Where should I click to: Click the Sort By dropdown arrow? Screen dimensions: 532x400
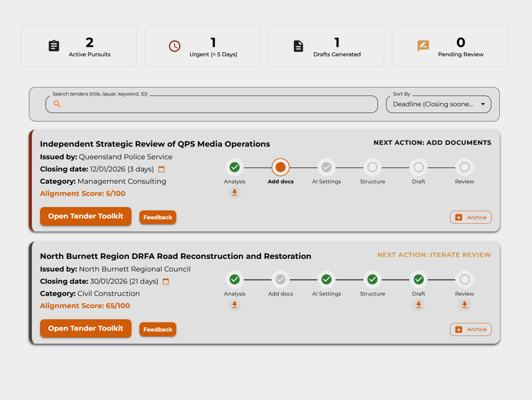(x=483, y=104)
